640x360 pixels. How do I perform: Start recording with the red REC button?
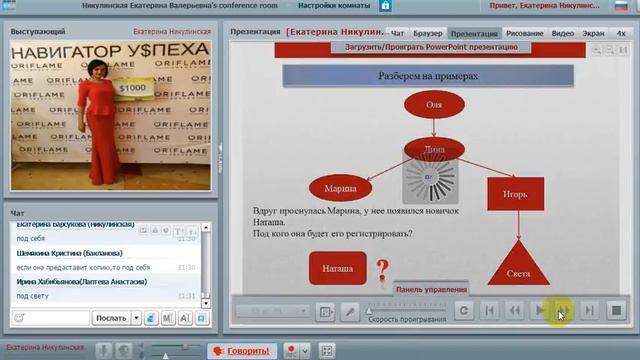(x=291, y=351)
